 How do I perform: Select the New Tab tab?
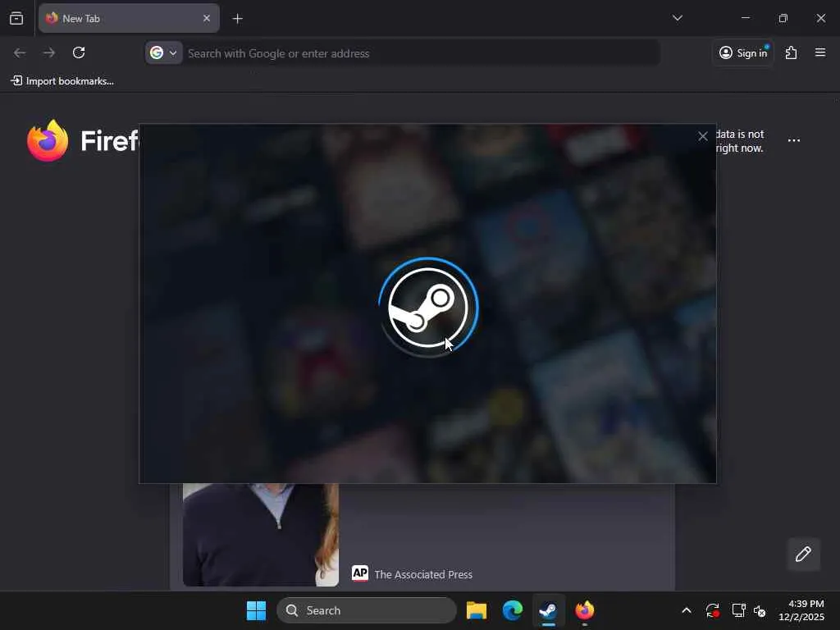click(129, 18)
